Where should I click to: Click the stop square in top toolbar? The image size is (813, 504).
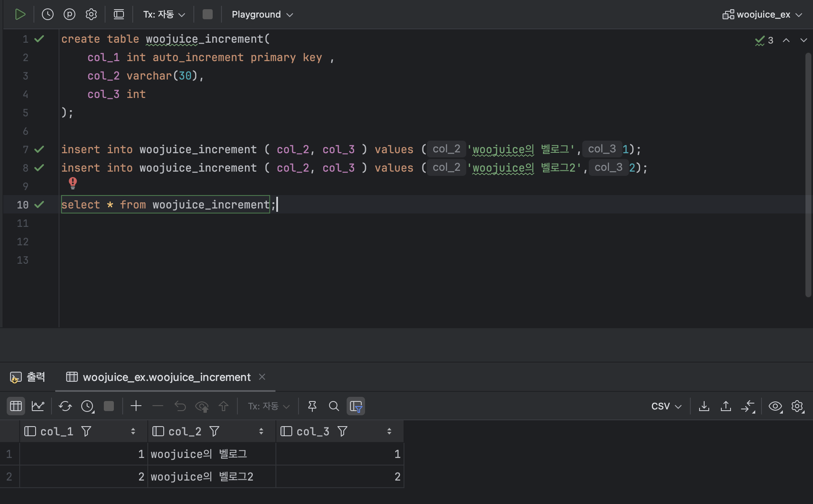pos(208,15)
